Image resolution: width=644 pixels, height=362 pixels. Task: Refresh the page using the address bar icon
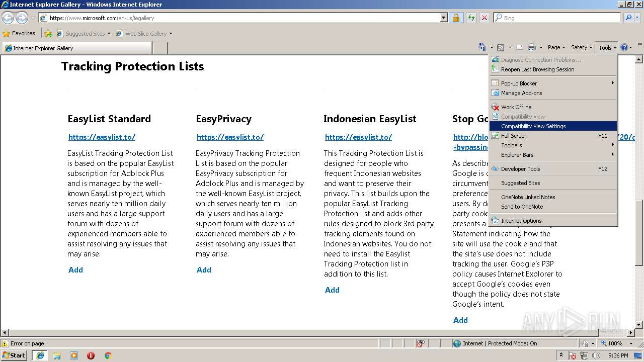pyautogui.click(x=471, y=18)
